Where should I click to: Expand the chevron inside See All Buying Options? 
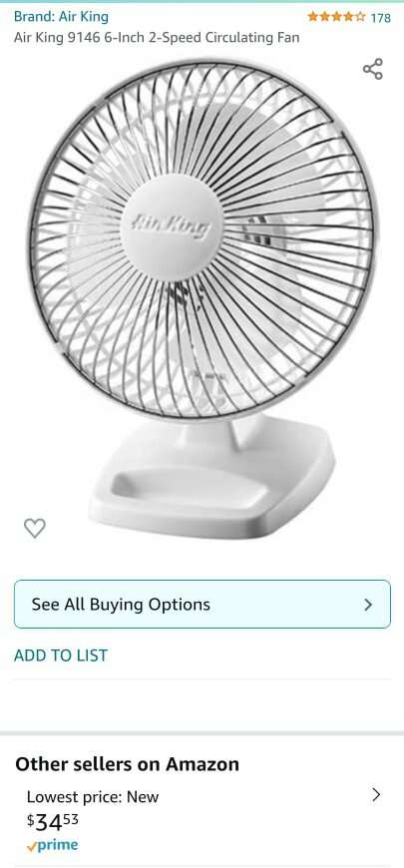coord(368,605)
